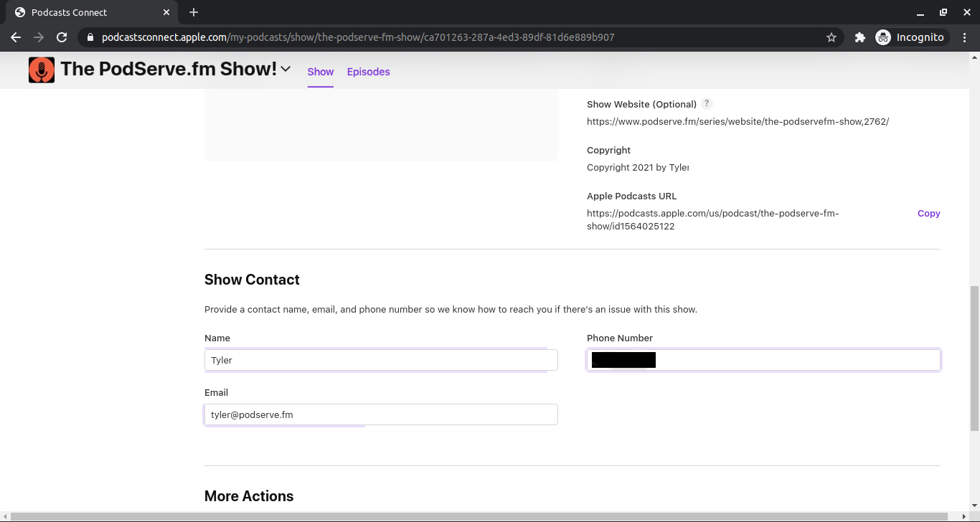The height and width of the screenshot is (522, 980).
Task: Click the PodServe.fm show artwork icon
Action: [x=42, y=70]
